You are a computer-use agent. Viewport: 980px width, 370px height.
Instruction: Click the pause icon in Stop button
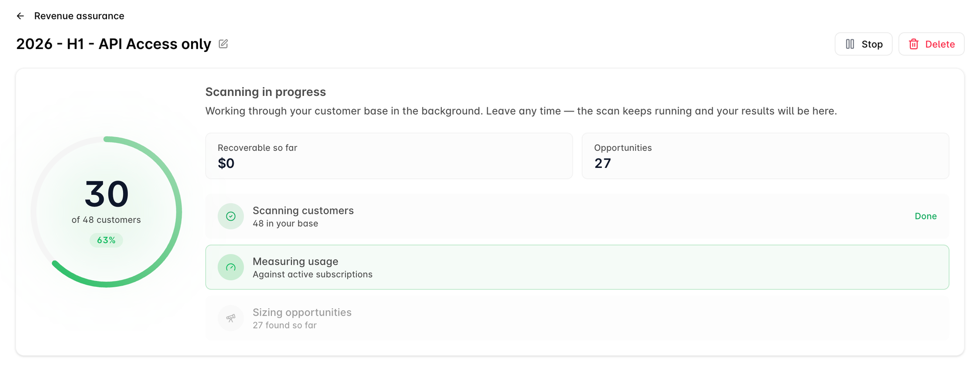(x=850, y=44)
